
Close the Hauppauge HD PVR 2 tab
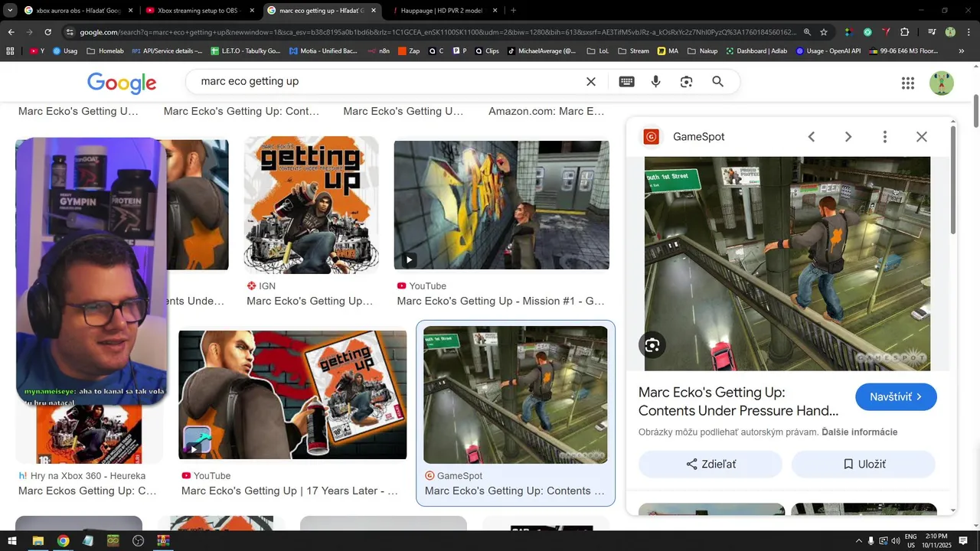point(495,11)
